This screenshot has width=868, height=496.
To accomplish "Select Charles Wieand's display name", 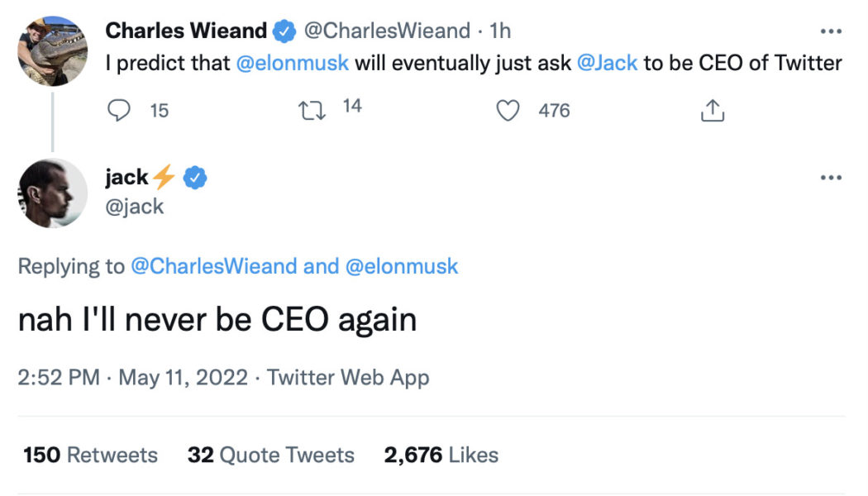I will click(x=187, y=30).
